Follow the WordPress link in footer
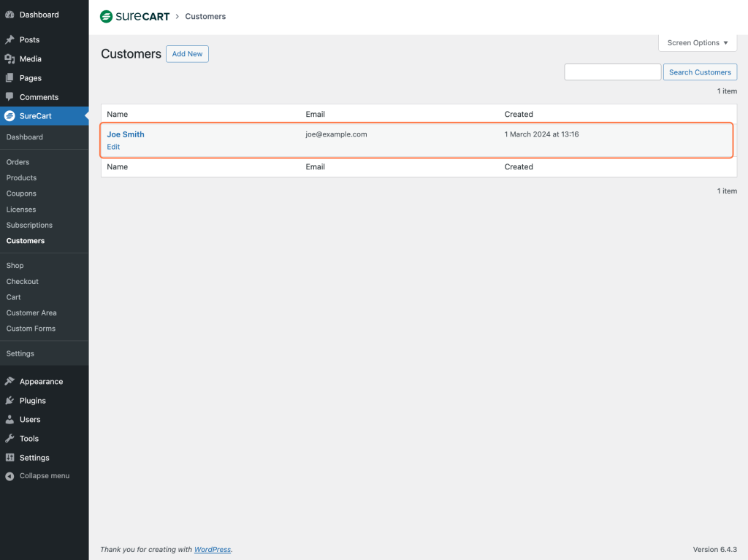Screen dimensions: 748x560 (x=212, y=550)
